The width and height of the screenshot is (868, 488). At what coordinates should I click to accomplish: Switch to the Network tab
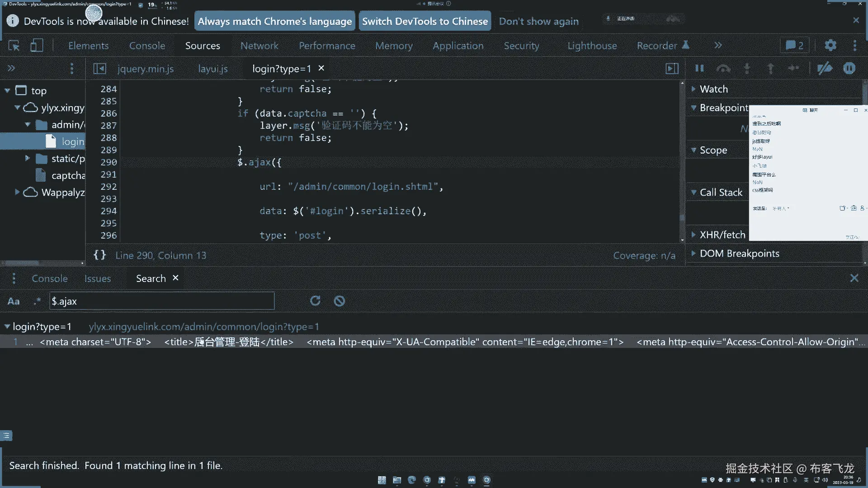pyautogui.click(x=259, y=46)
